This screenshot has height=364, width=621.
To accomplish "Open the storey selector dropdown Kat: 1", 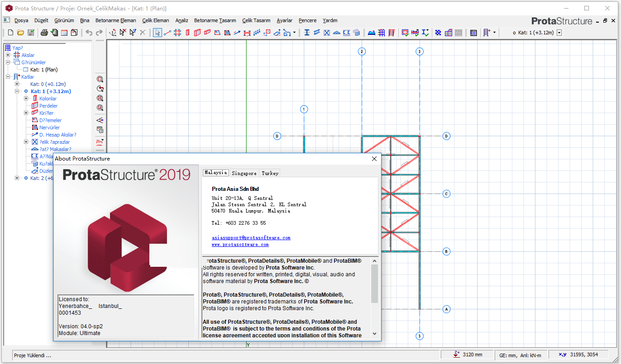I will click(x=559, y=33).
